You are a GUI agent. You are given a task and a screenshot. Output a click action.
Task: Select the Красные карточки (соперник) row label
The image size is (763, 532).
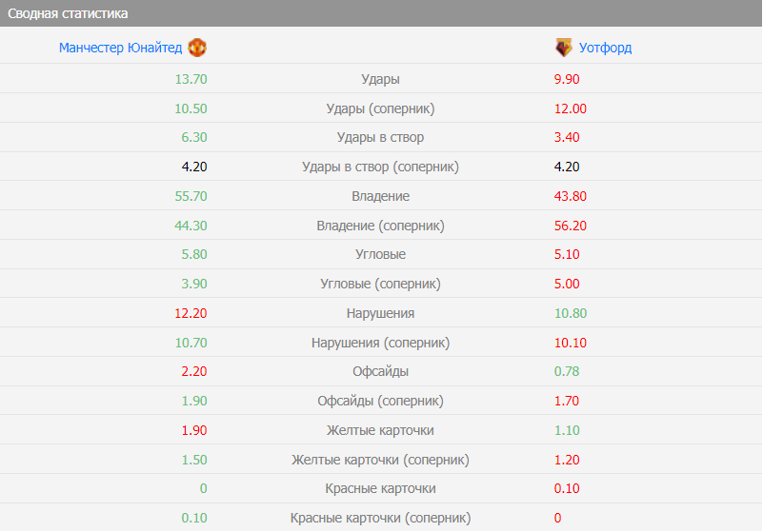tap(380, 518)
